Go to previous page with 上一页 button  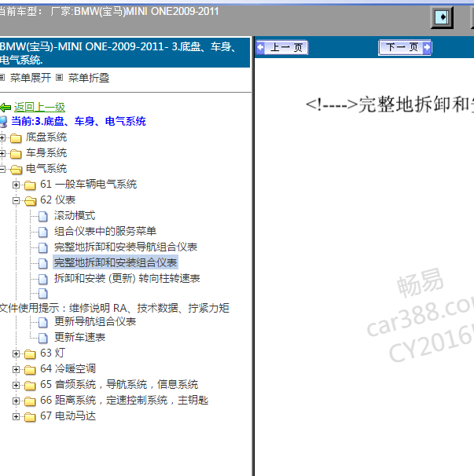tap(282, 47)
